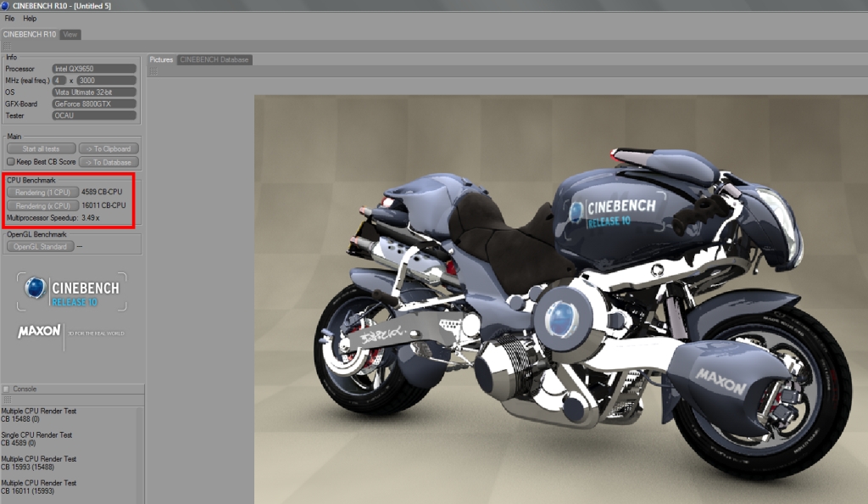The image size is (868, 504).
Task: Select the CINEBENCH R10 tab
Action: pyautogui.click(x=30, y=34)
